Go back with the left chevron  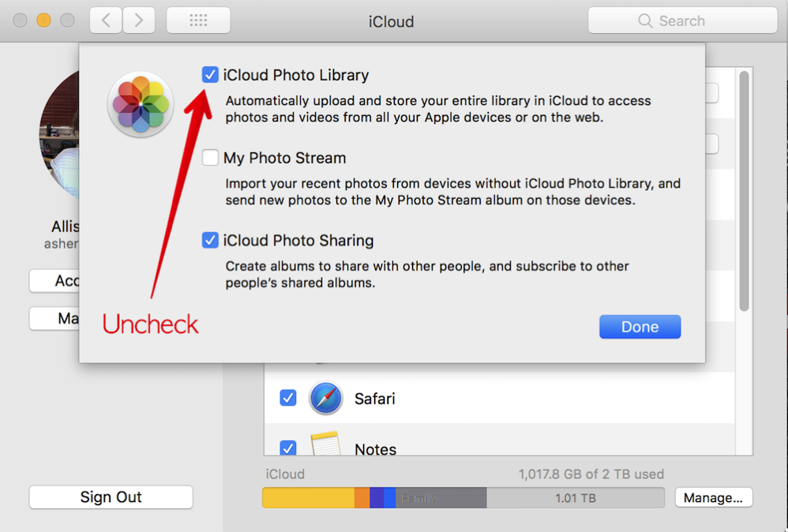(x=106, y=21)
